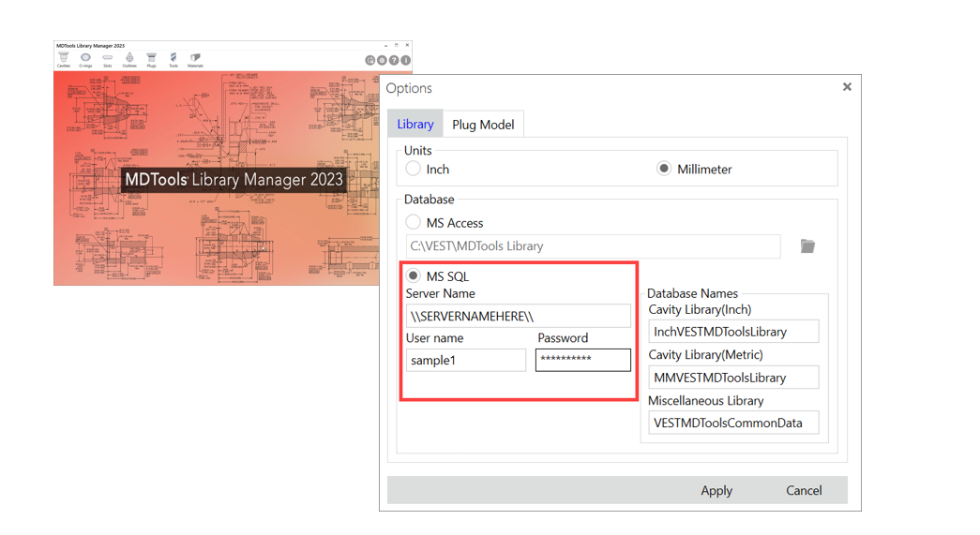The image size is (980, 535).
Task: Minimize the Library Manager window
Action: (x=385, y=46)
